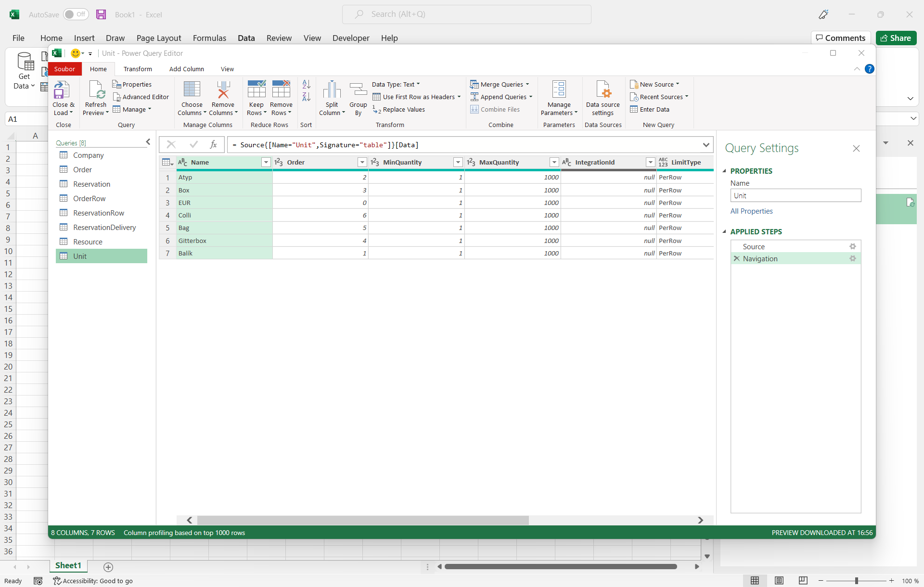Toggle AutoSave off

(75, 14)
